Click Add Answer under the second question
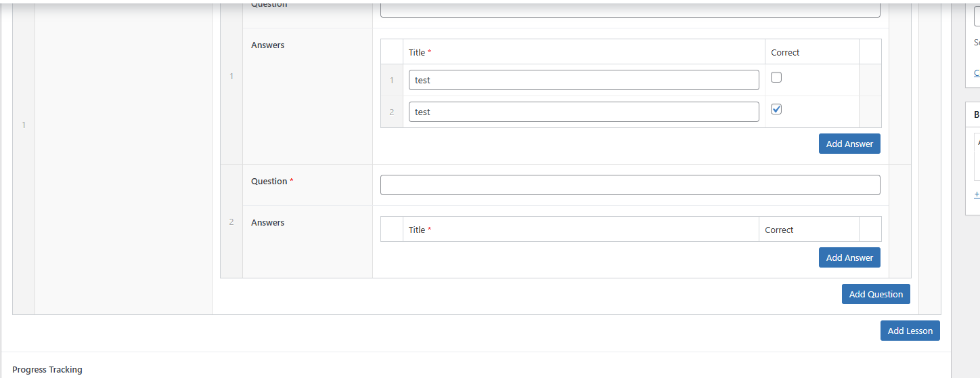980x378 pixels. coord(849,257)
